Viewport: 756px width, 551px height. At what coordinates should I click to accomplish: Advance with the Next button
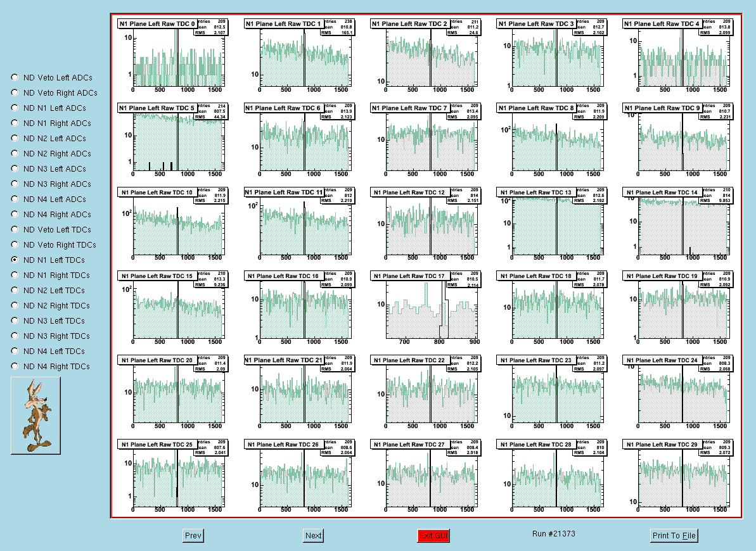pos(314,536)
